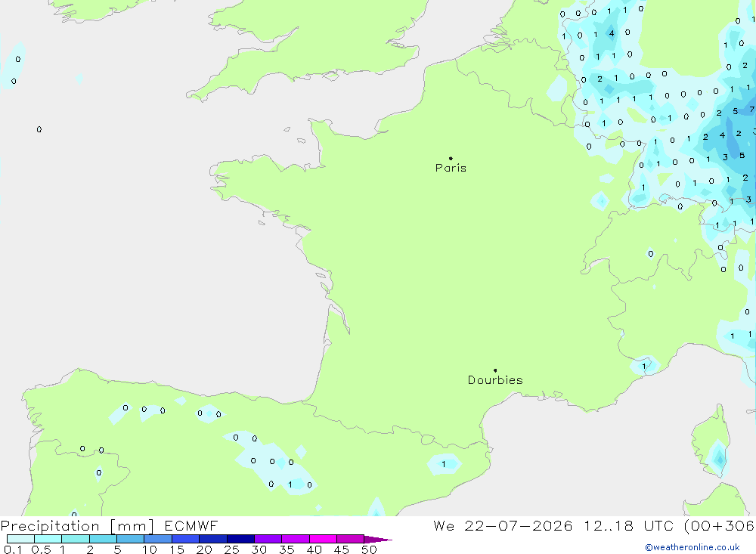
Task: Pick the 2–5 mm legend swatch
Action: click(103, 539)
